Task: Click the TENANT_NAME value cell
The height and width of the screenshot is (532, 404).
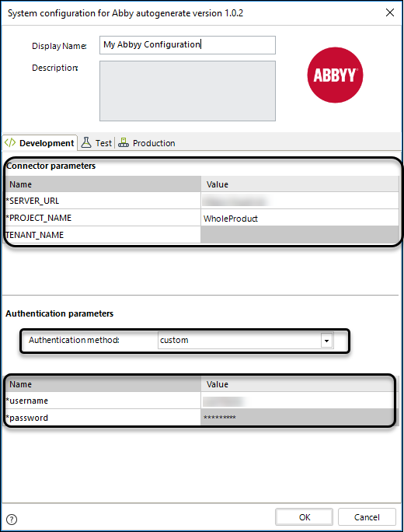Action: (300, 235)
